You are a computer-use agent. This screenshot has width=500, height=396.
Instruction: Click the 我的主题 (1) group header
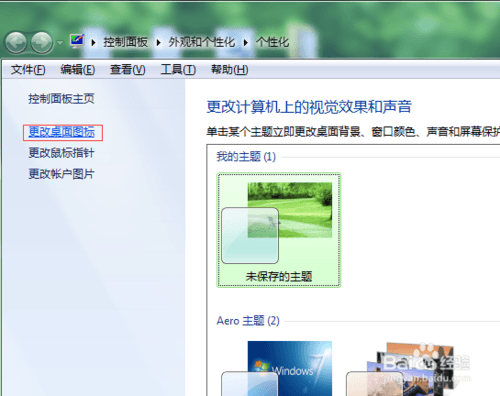coord(246,157)
